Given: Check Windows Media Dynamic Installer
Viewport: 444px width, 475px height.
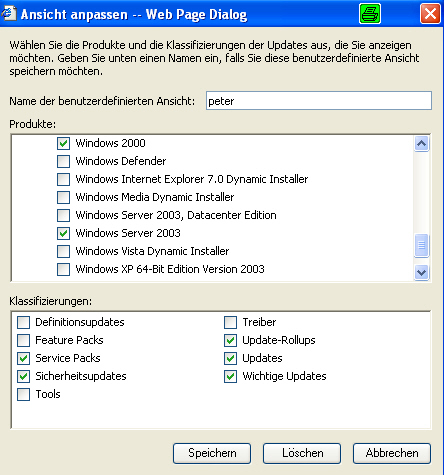Looking at the screenshot, I should click(x=63, y=197).
